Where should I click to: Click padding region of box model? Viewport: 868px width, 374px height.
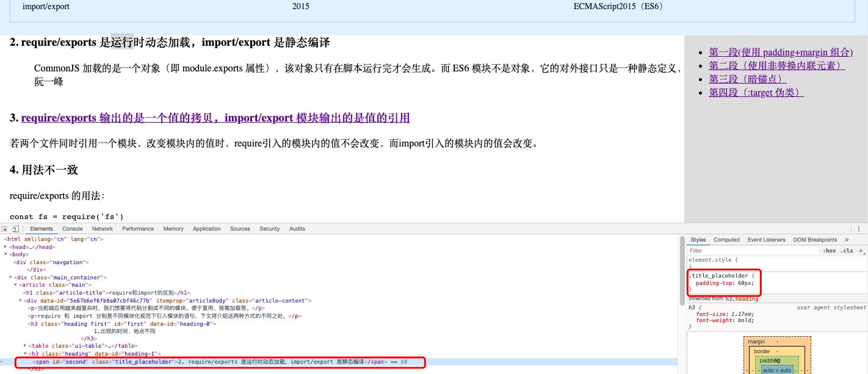tap(765, 361)
